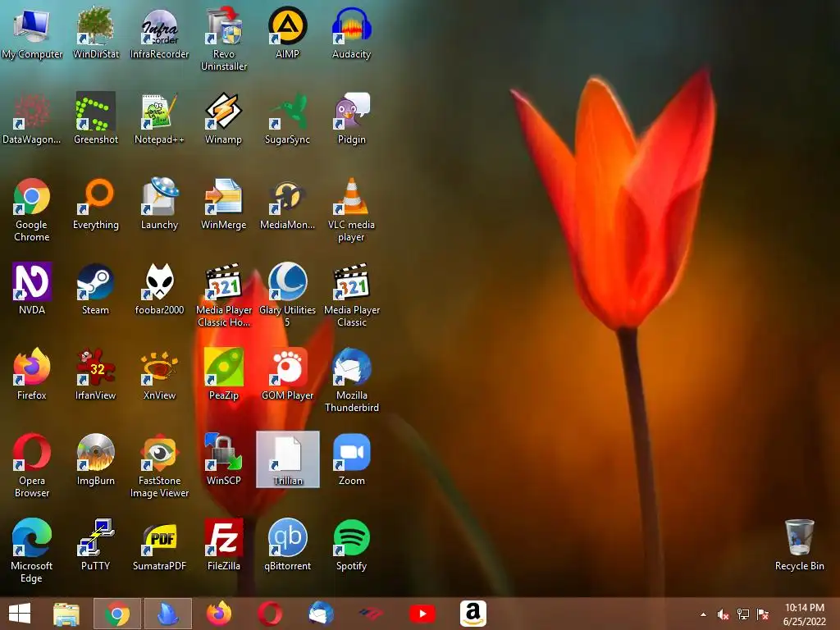Open Thunderbird from the taskbar
840x630 pixels.
tap(321, 614)
